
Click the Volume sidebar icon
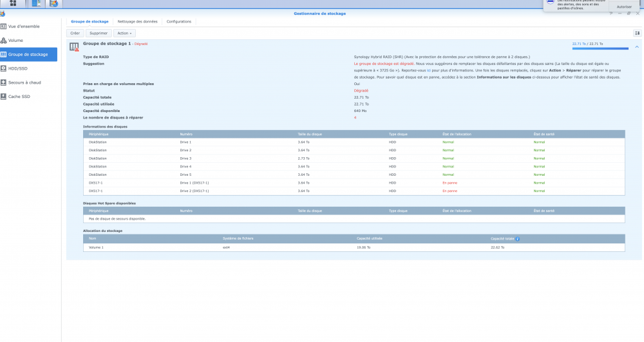(3, 40)
